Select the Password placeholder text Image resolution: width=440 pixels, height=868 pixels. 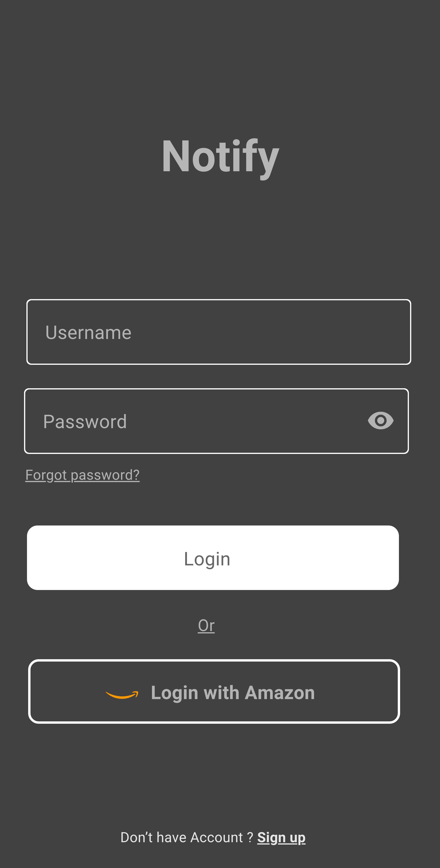click(x=85, y=421)
